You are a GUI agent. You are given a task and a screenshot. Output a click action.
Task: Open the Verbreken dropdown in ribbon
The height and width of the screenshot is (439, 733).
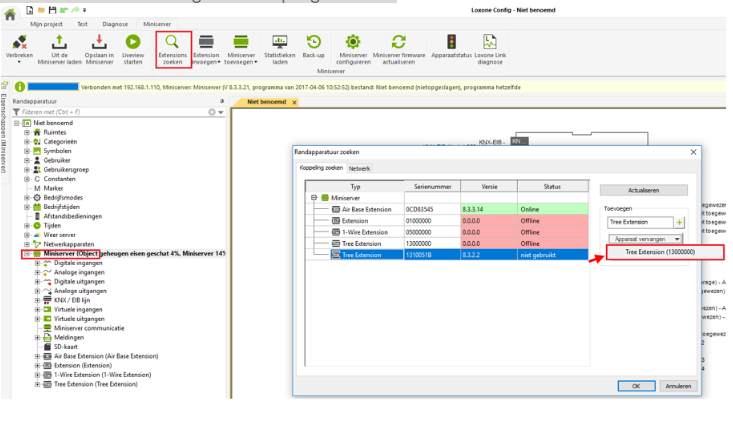coord(20,61)
